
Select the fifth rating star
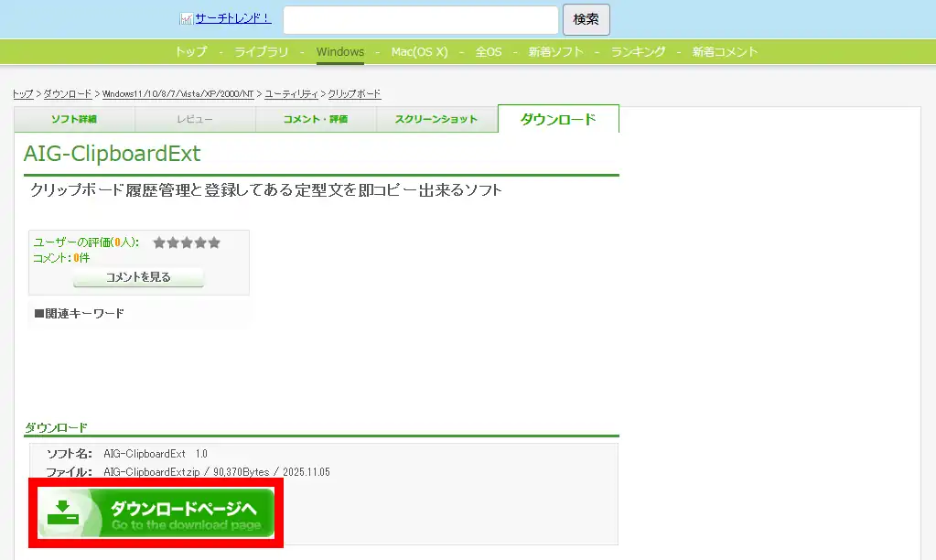214,242
